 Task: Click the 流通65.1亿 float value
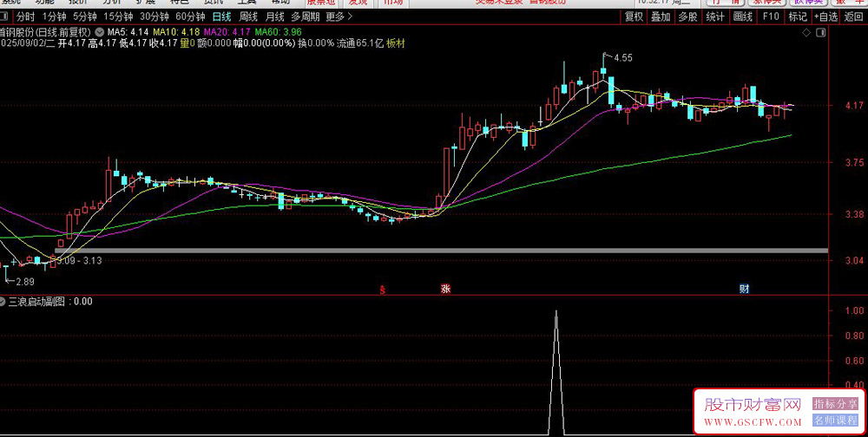click(x=360, y=43)
